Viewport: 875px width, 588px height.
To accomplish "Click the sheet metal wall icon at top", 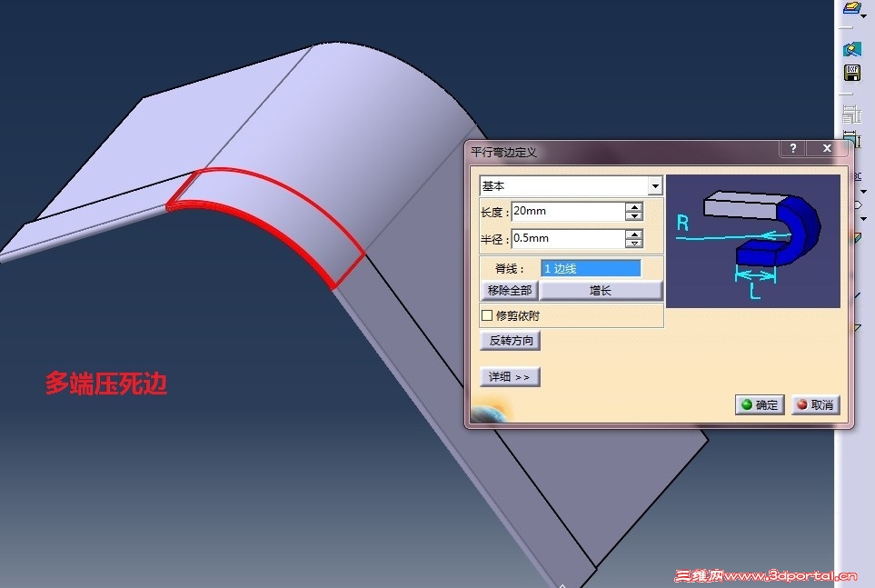I will click(x=851, y=7).
